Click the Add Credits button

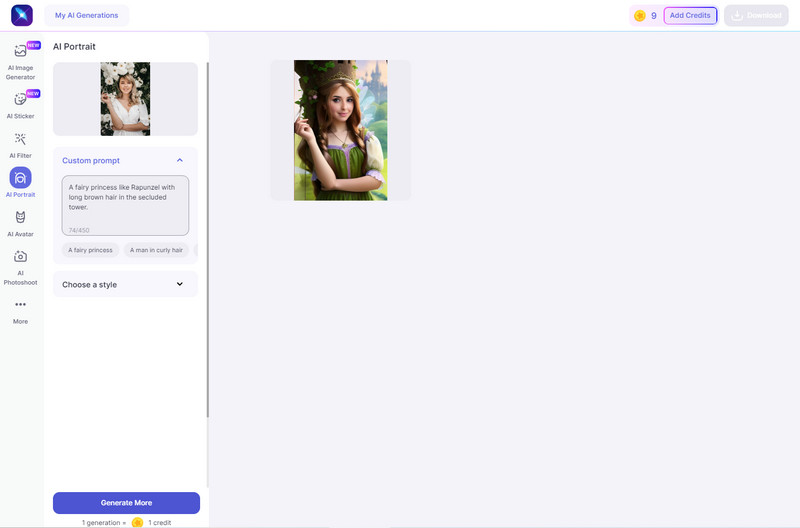[x=690, y=16]
